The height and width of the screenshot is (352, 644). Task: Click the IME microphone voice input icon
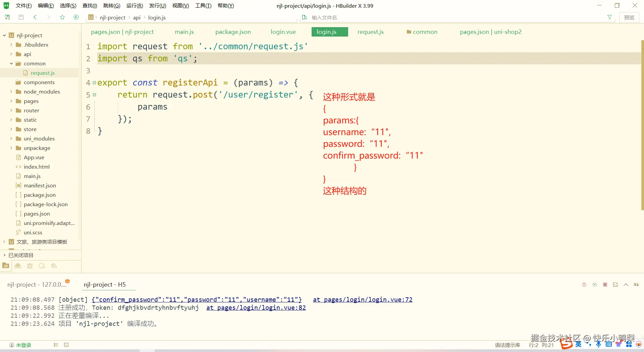599,344
